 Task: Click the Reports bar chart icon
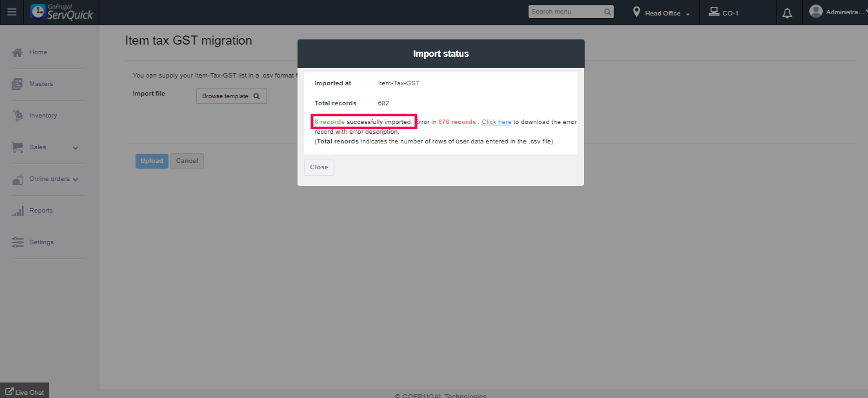pos(17,211)
